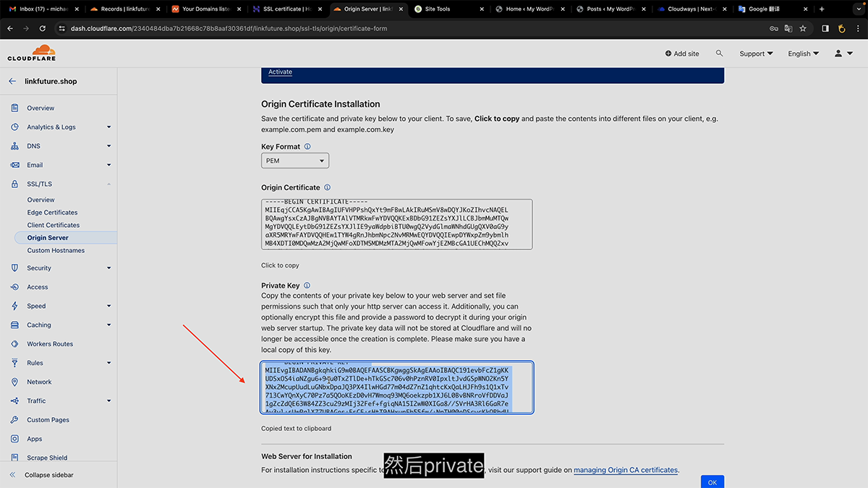
Task: Click the Origin Certificate info icon
Action: tap(327, 187)
